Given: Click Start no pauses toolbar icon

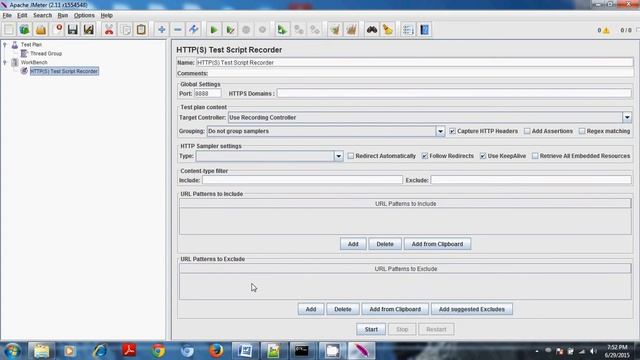Looking at the screenshot, I should (230, 29).
